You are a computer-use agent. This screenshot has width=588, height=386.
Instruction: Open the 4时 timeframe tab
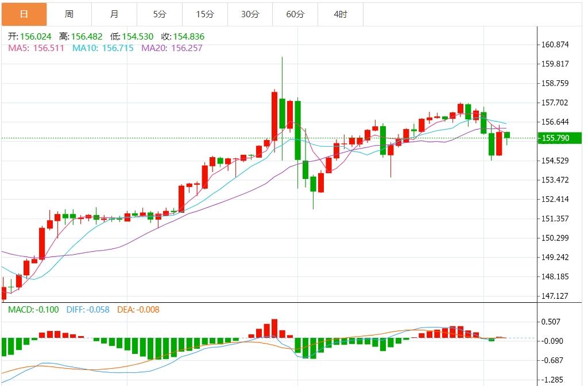[341, 14]
